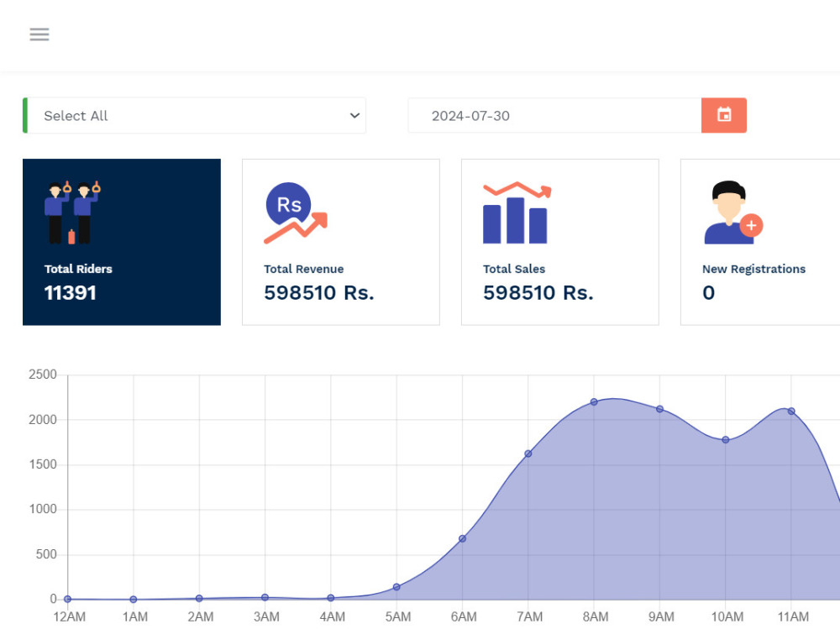Click the 11AM data point on the chart
Viewport: 840px width, 629px height.
[x=791, y=411]
